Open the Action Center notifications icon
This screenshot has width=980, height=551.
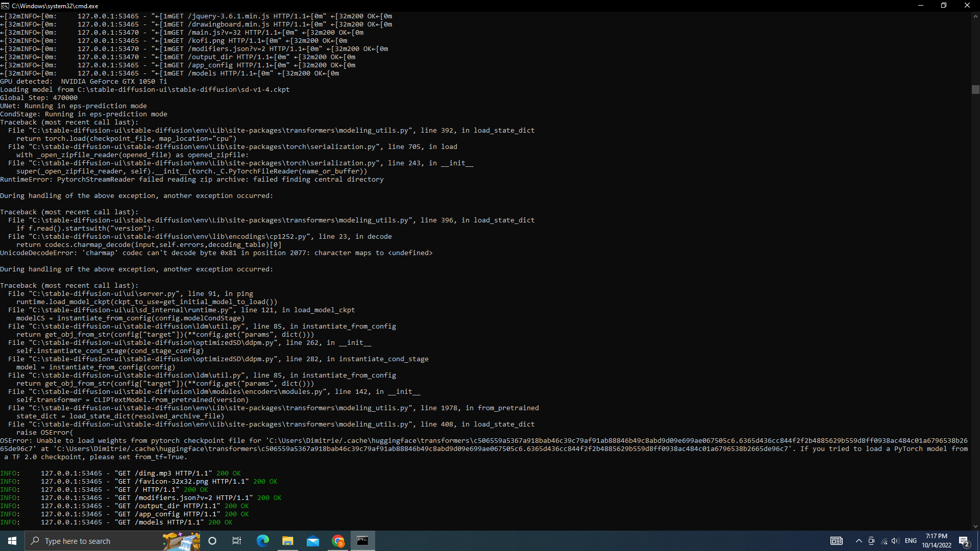tap(964, 541)
